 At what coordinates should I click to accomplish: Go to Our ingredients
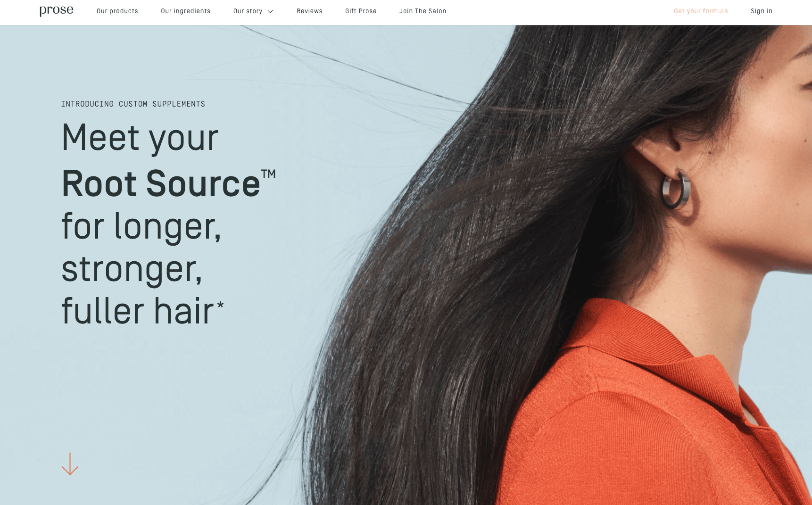(186, 11)
